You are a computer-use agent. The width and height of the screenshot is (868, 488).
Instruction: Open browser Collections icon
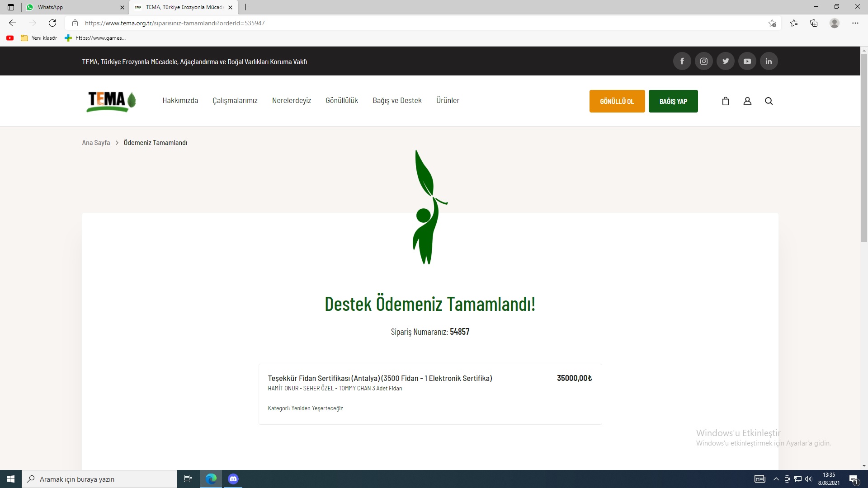click(814, 23)
